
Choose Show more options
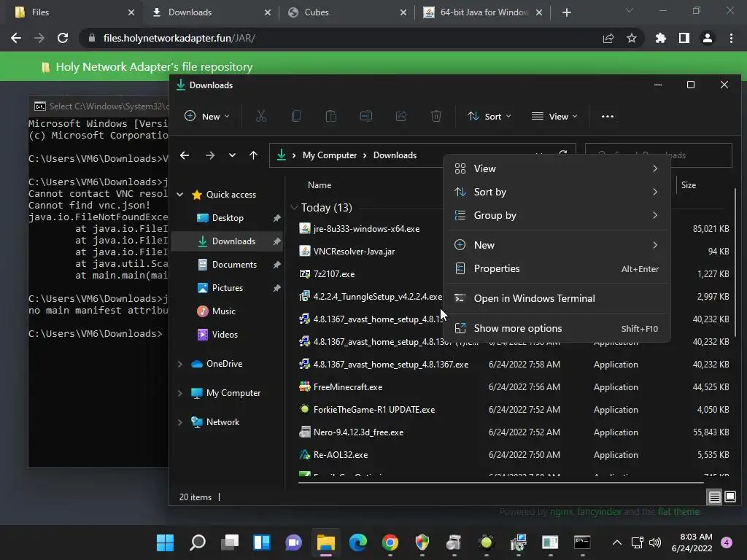(557, 329)
